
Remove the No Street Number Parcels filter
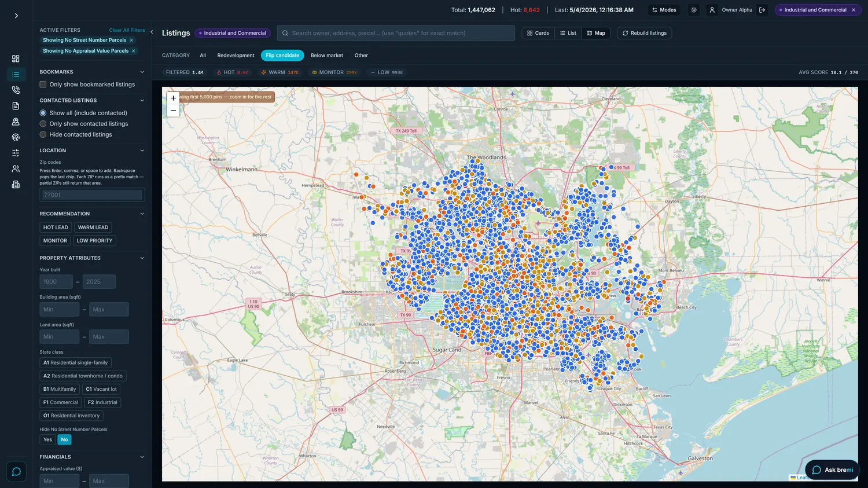tap(131, 40)
